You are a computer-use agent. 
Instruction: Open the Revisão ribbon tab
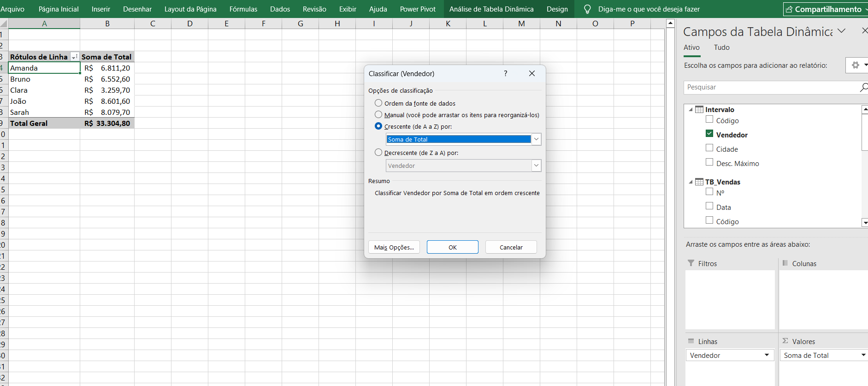[314, 9]
